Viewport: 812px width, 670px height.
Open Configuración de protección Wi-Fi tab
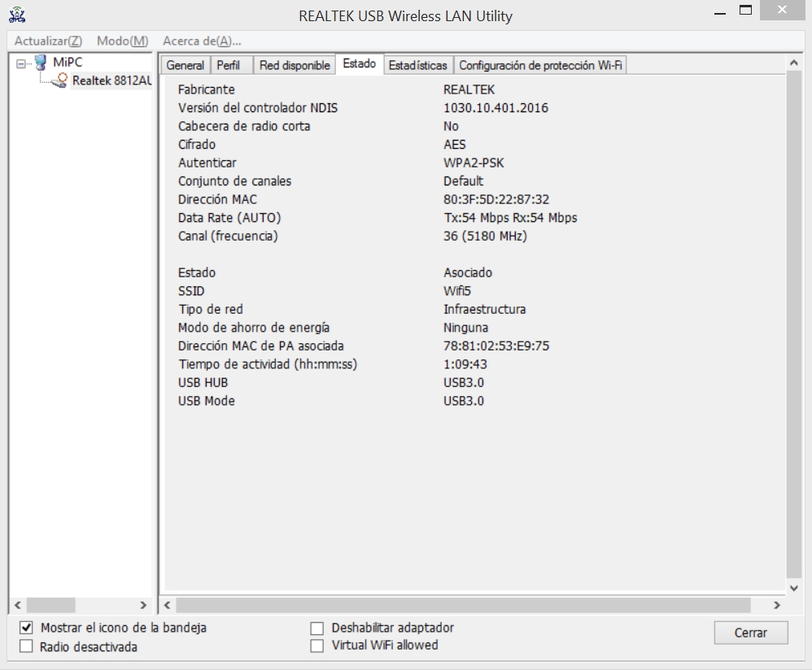540,65
